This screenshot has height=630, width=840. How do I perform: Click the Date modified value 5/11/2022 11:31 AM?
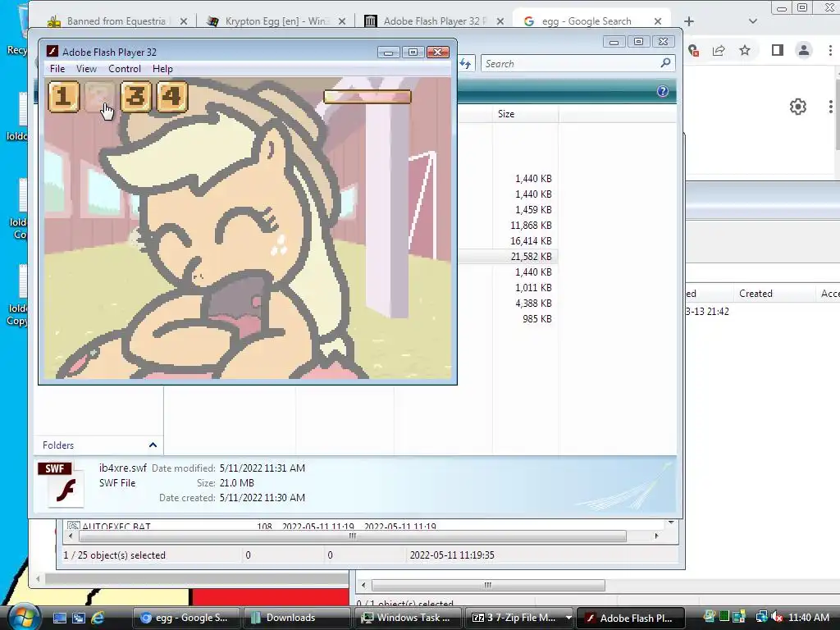pos(262,468)
